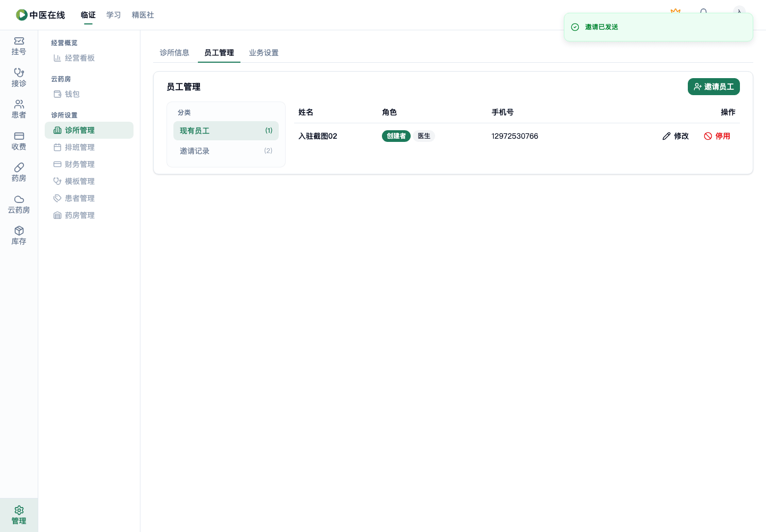Open 模板管理

coord(74,181)
